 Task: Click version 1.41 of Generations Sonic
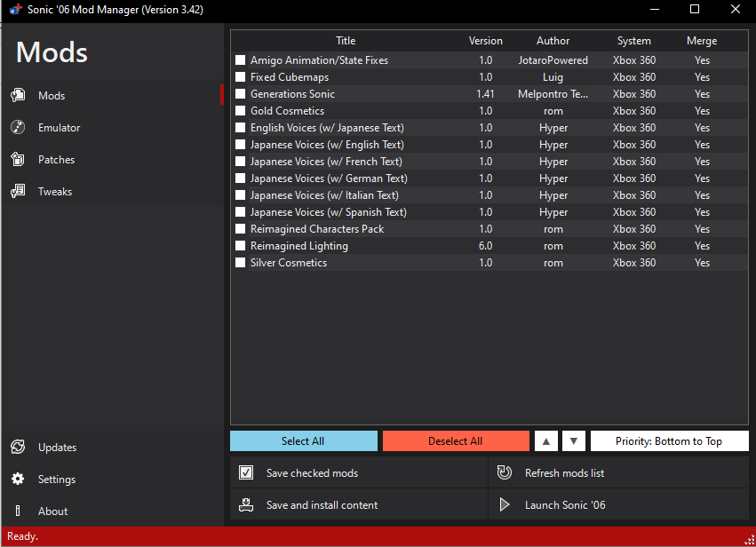point(486,94)
